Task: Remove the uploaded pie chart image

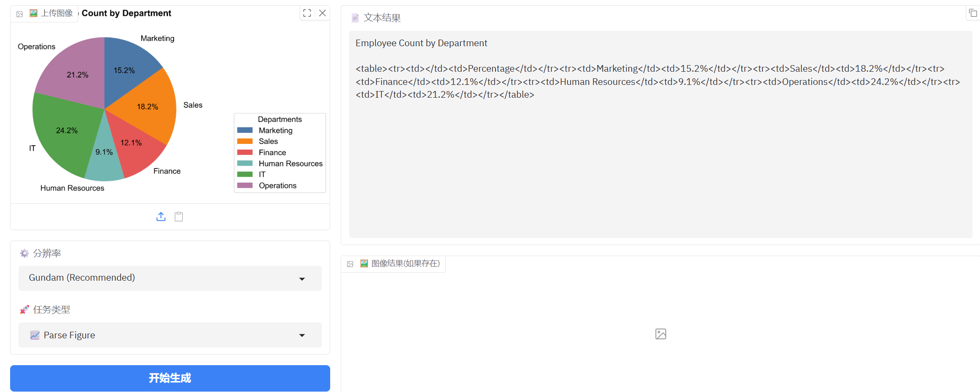Action: pyautogui.click(x=322, y=13)
